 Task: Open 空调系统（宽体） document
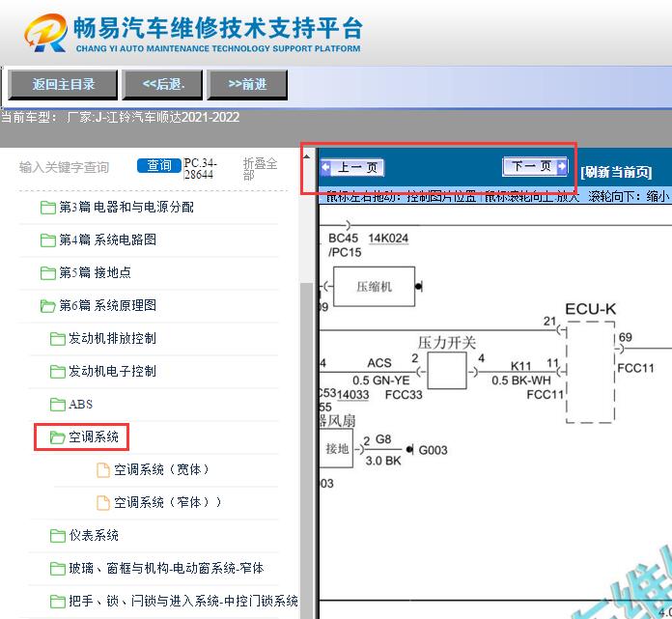click(161, 470)
